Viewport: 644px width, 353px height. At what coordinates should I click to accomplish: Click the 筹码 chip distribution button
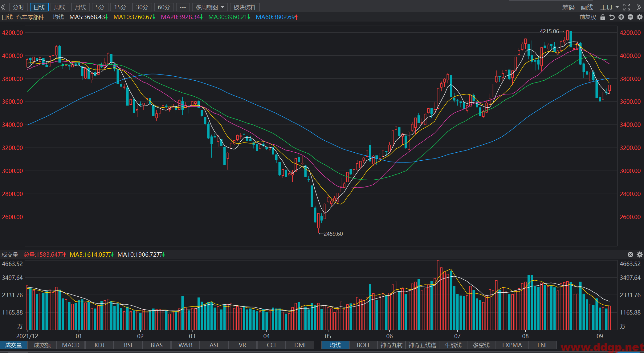click(x=568, y=7)
